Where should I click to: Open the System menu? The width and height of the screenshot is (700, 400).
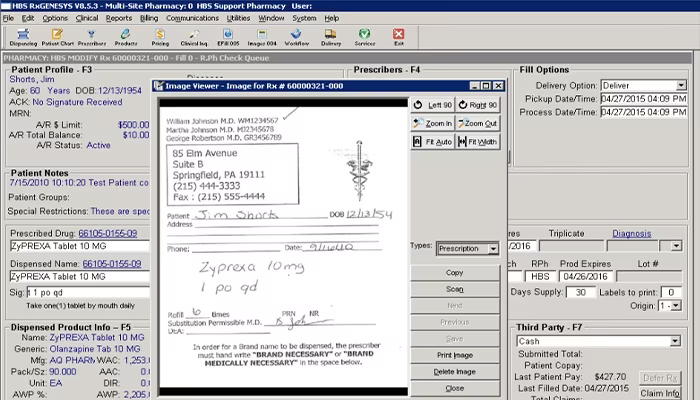(304, 18)
